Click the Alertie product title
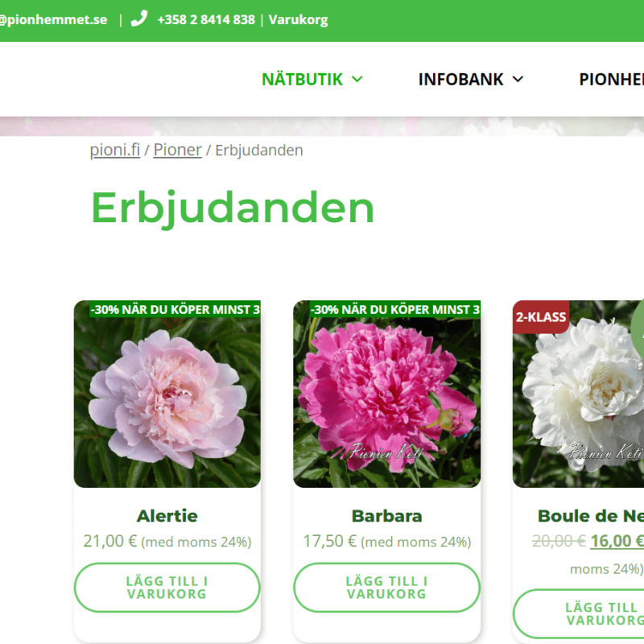This screenshot has width=644, height=644. (167, 516)
